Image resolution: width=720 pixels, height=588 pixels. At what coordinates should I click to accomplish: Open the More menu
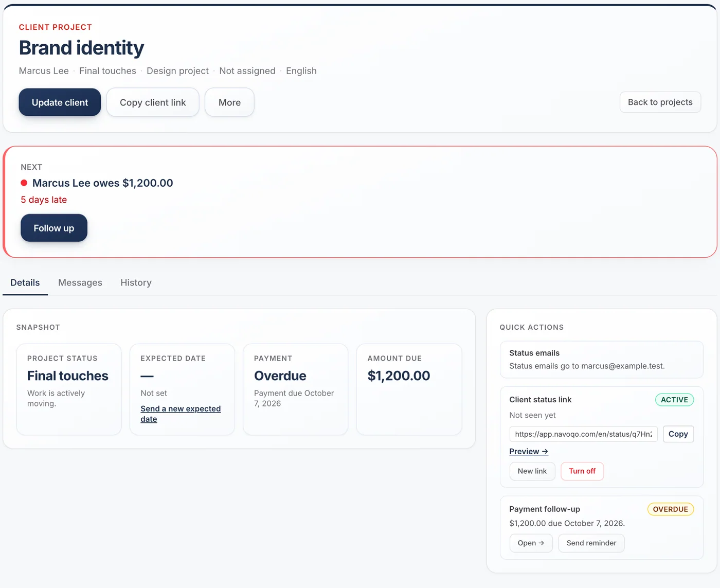pyautogui.click(x=229, y=102)
